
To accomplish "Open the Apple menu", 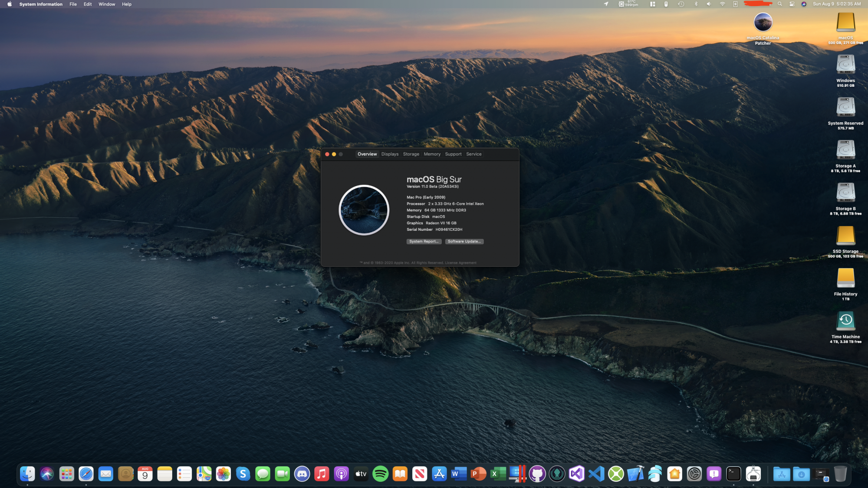I will pos(10,4).
